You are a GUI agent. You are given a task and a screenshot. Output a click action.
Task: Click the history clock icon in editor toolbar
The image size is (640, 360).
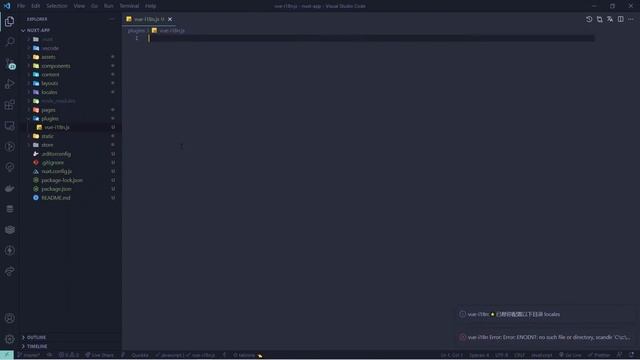[589, 19]
